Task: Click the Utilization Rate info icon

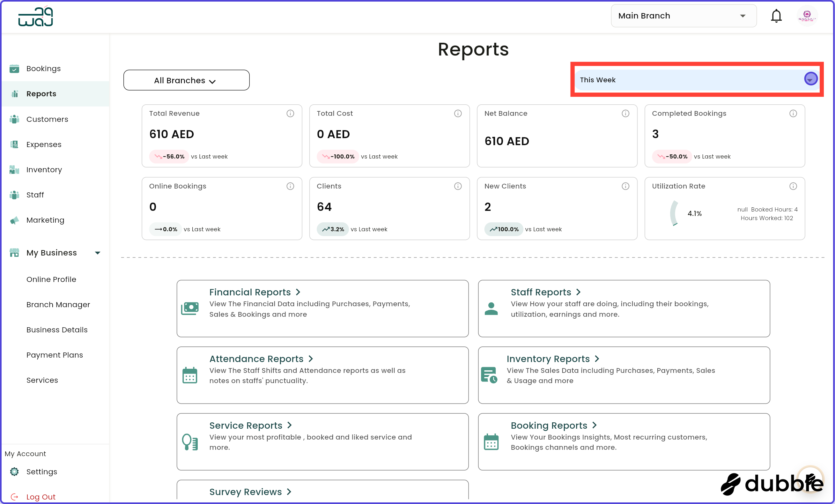Action: point(793,186)
